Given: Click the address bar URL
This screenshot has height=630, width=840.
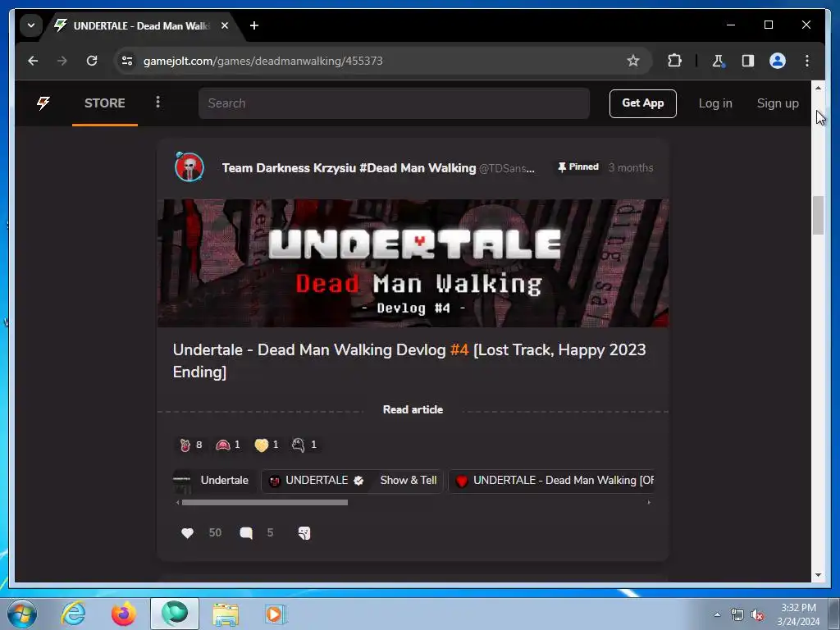Looking at the screenshot, I should coord(263,61).
